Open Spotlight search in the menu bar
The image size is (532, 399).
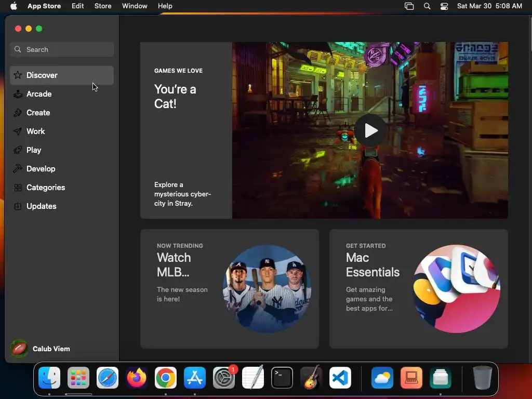point(427,6)
